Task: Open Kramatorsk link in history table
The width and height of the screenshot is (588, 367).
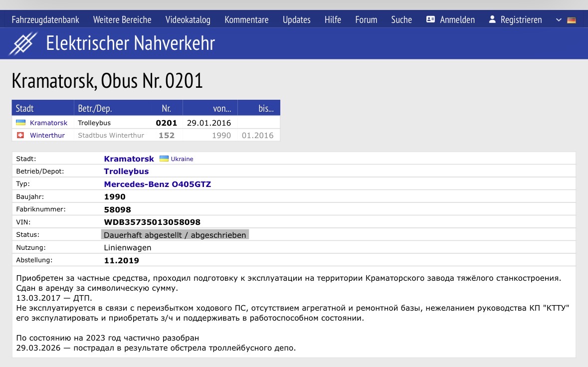Action: [49, 123]
